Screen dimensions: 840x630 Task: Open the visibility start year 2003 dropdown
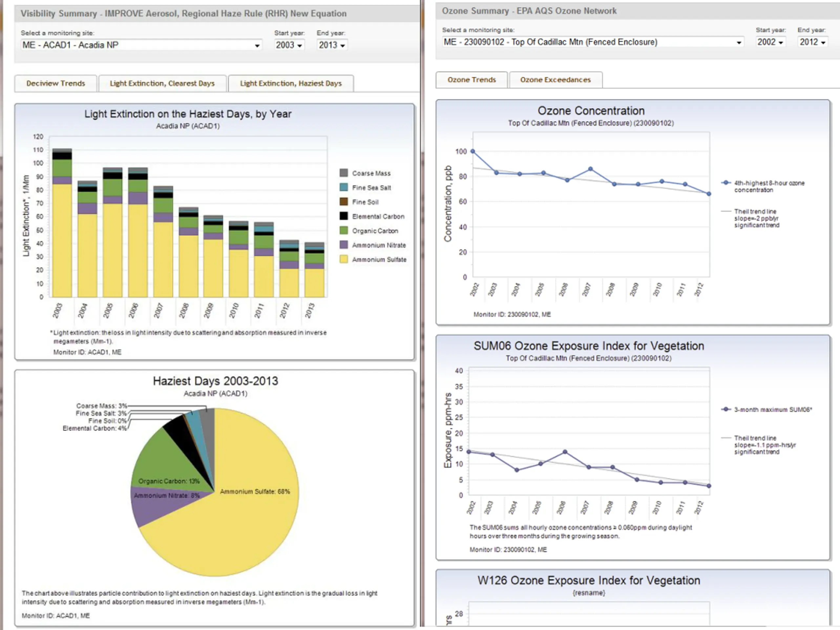pos(289,45)
